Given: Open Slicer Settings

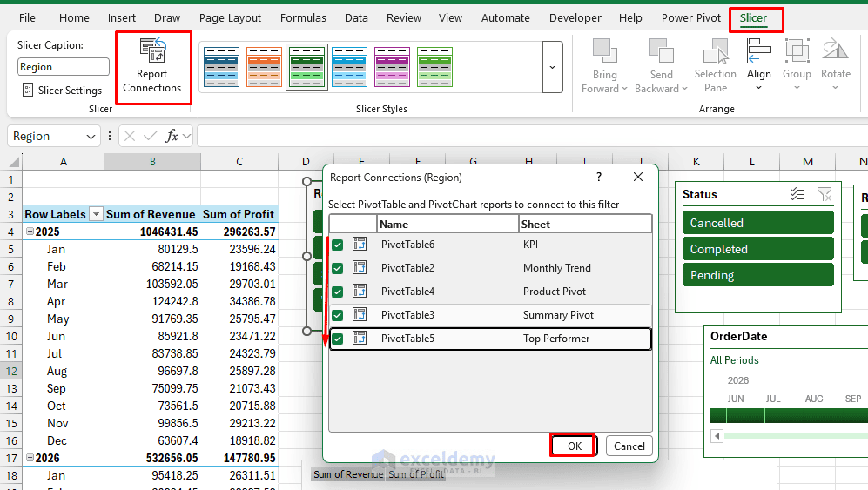Looking at the screenshot, I should 62,91.
